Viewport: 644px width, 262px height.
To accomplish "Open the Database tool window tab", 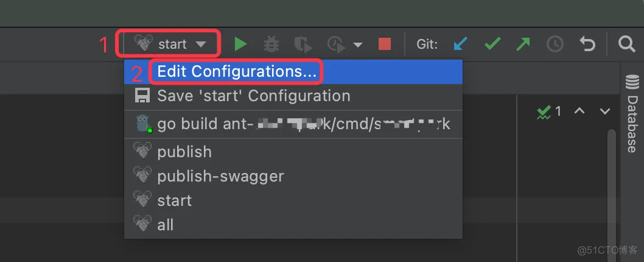I will 632,113.
